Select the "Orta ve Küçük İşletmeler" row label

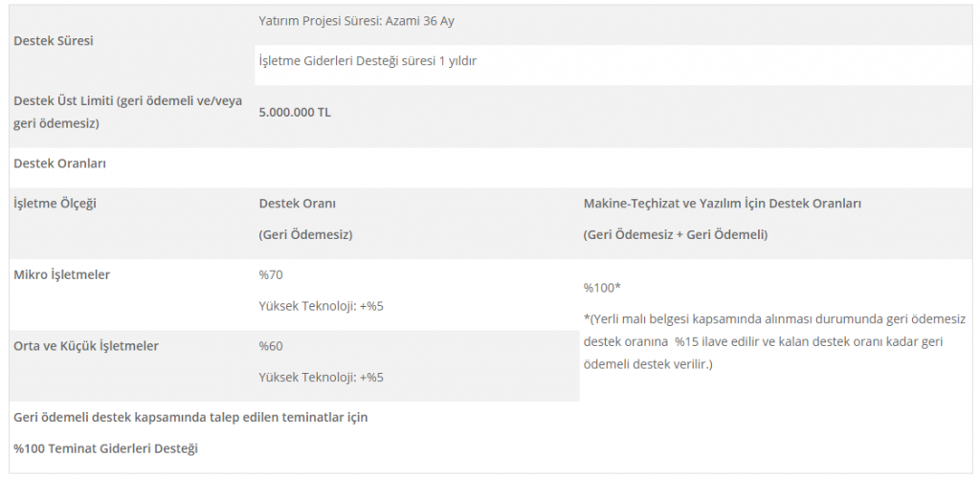(86, 345)
